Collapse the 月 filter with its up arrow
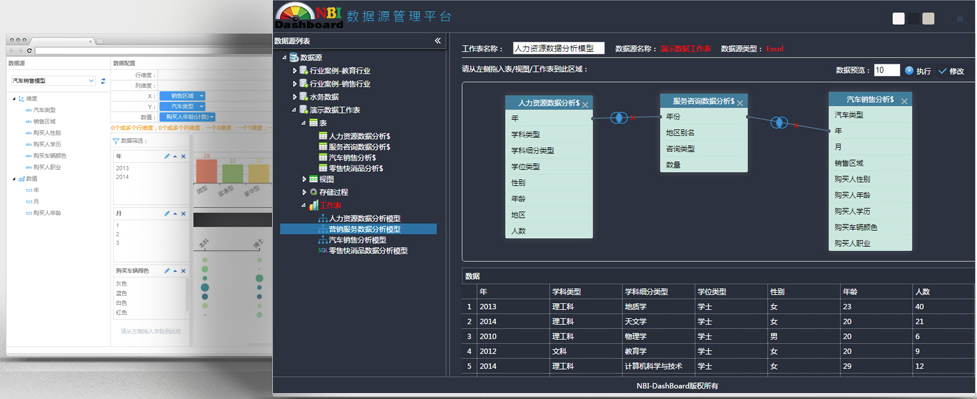 [x=175, y=214]
